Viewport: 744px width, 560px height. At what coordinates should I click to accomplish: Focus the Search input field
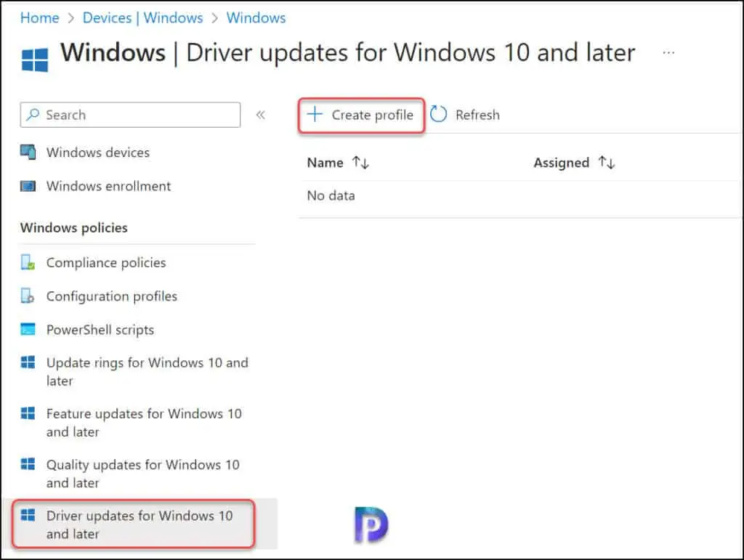tap(130, 115)
